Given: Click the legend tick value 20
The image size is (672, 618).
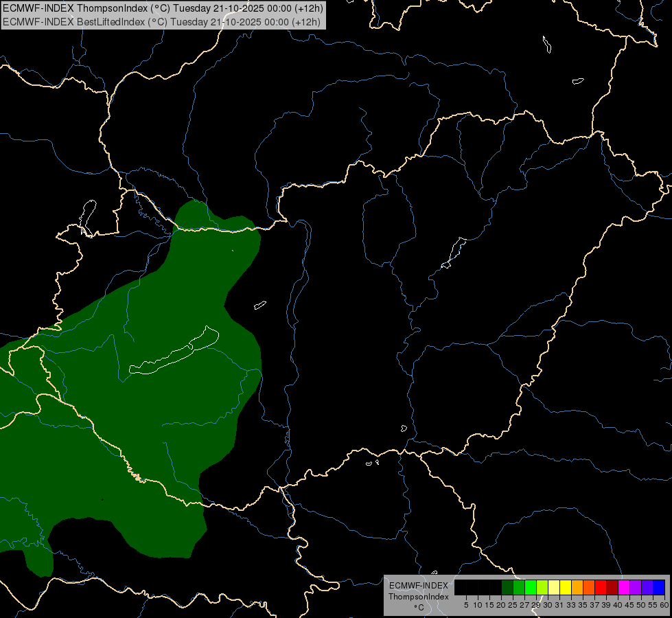Looking at the screenshot, I should pos(501,605).
